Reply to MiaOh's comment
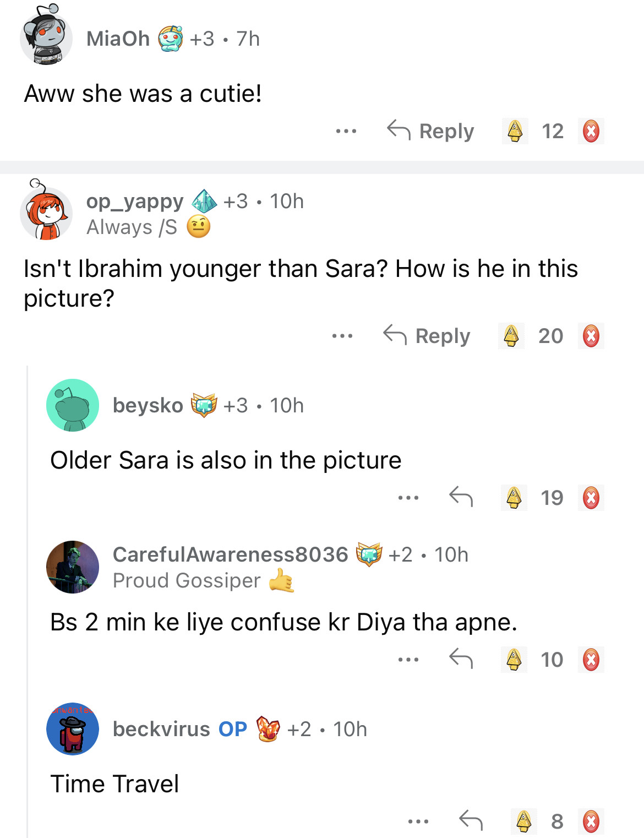Screen dimensions: 644x838 (431, 132)
